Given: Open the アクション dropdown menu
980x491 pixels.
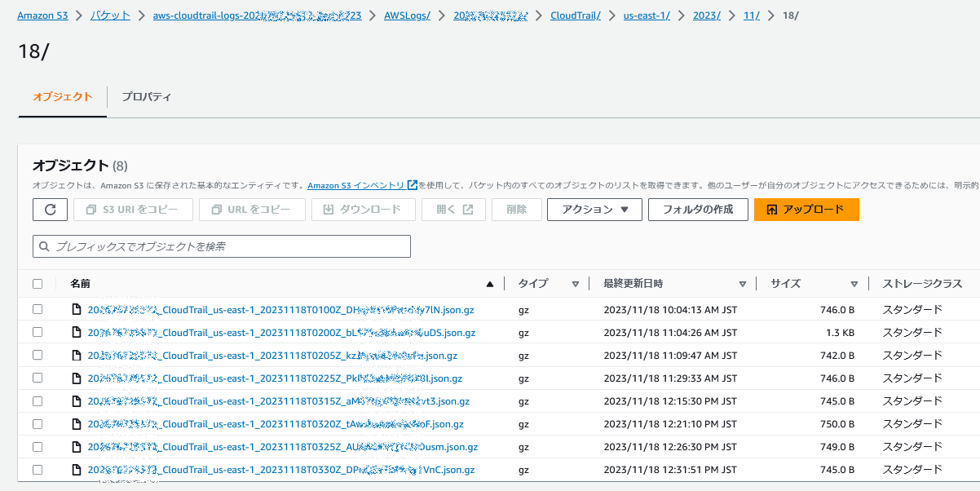Looking at the screenshot, I should pos(594,210).
